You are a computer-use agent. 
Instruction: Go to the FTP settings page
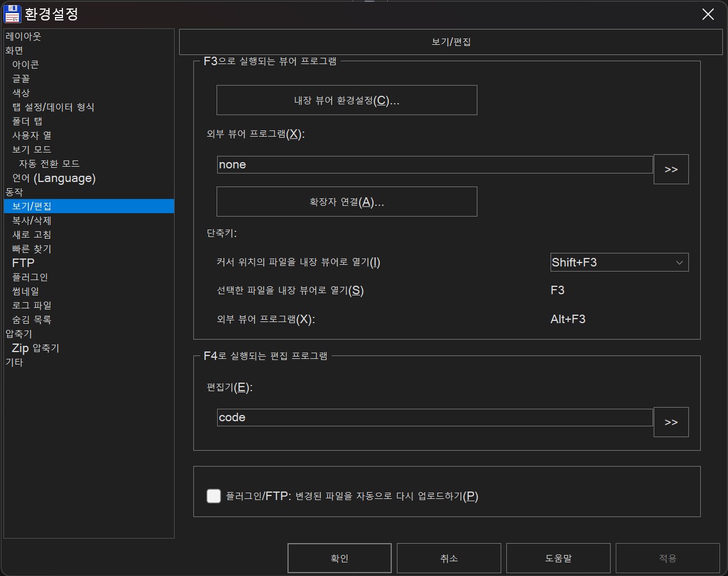pyautogui.click(x=23, y=263)
